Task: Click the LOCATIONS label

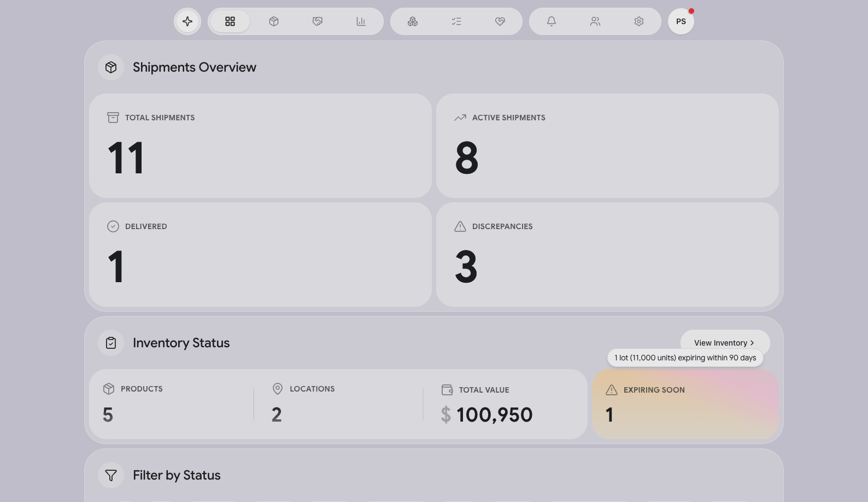Action: pyautogui.click(x=312, y=389)
